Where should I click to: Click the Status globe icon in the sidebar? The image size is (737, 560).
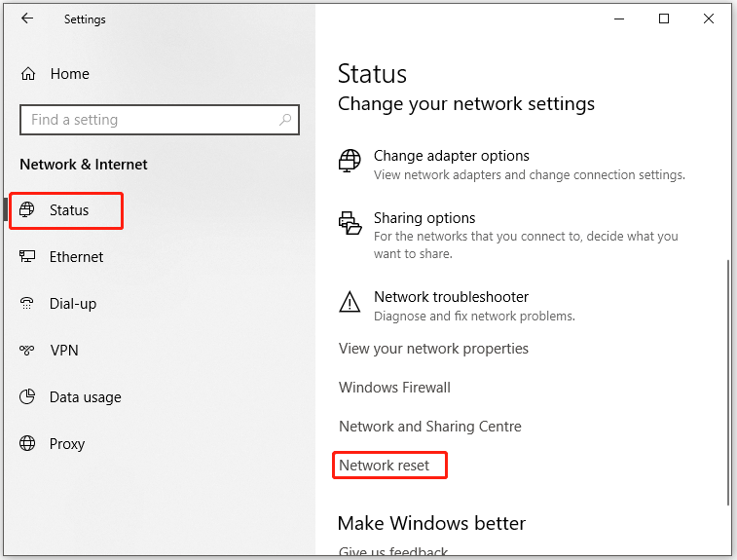(27, 209)
